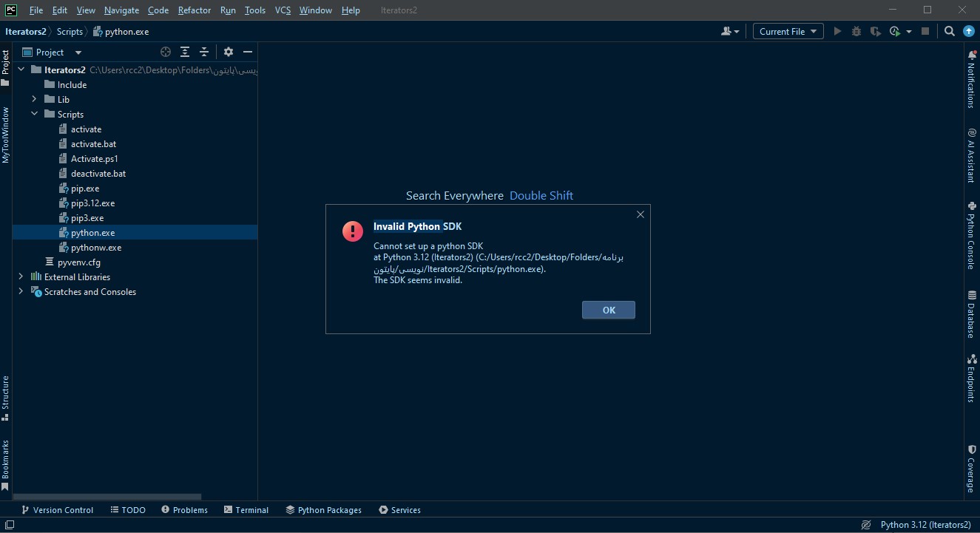Click Run with Coverage icon

(876, 31)
